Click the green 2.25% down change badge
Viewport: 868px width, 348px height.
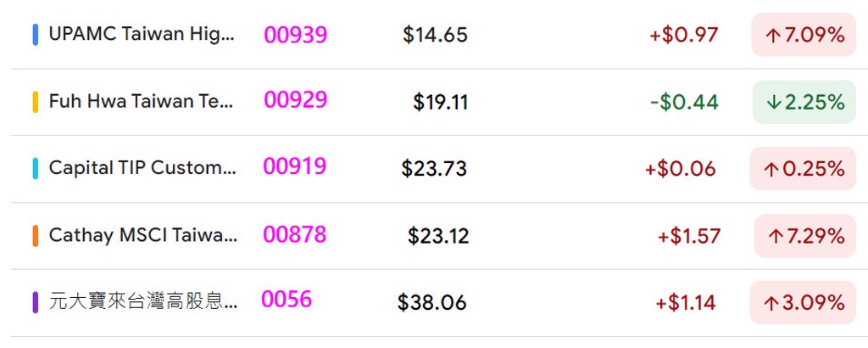[804, 102]
